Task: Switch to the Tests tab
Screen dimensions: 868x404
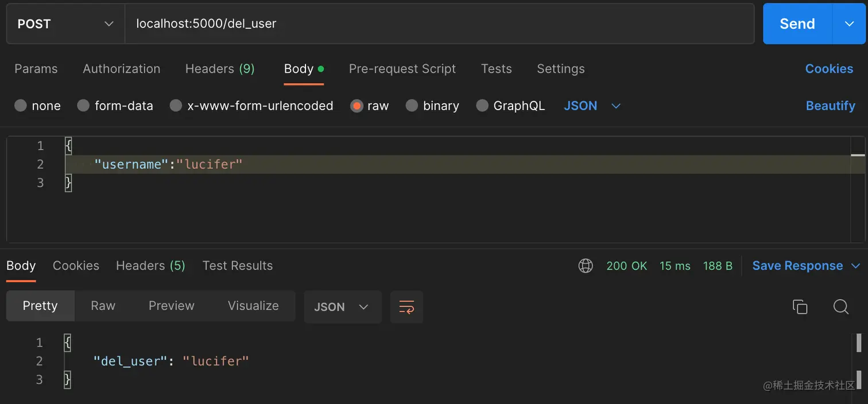Action: [x=496, y=69]
